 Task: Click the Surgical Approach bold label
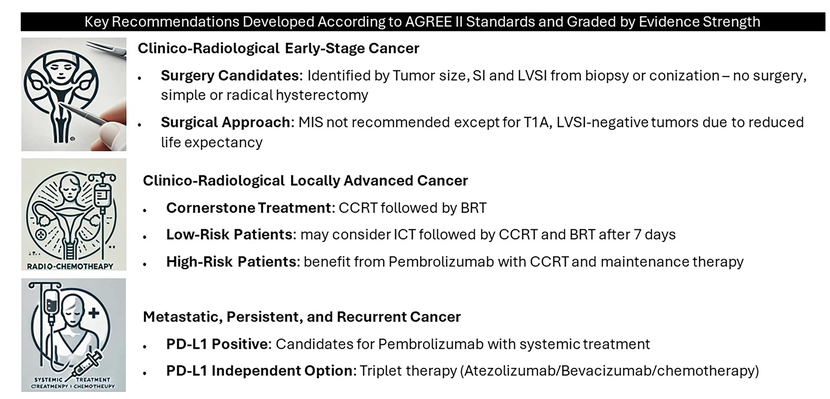click(x=228, y=122)
